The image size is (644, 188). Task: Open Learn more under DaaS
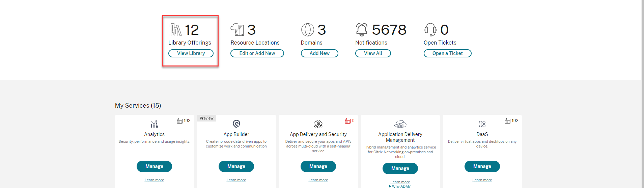click(482, 180)
